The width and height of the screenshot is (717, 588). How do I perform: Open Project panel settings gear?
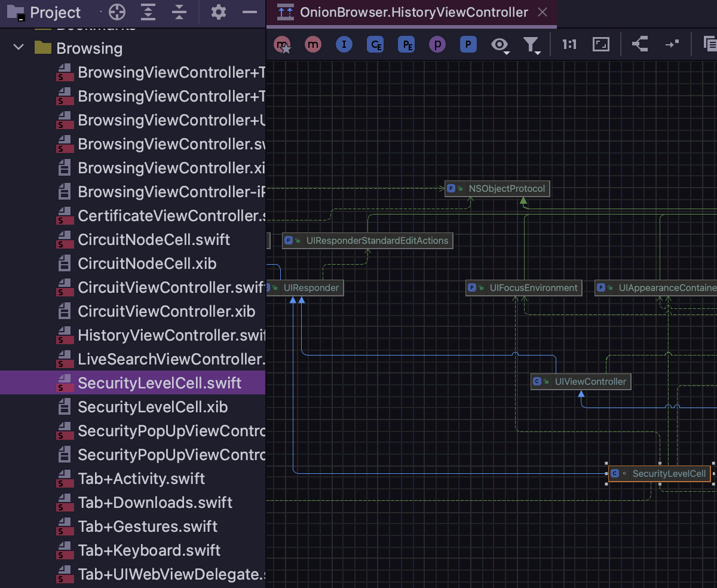219,12
